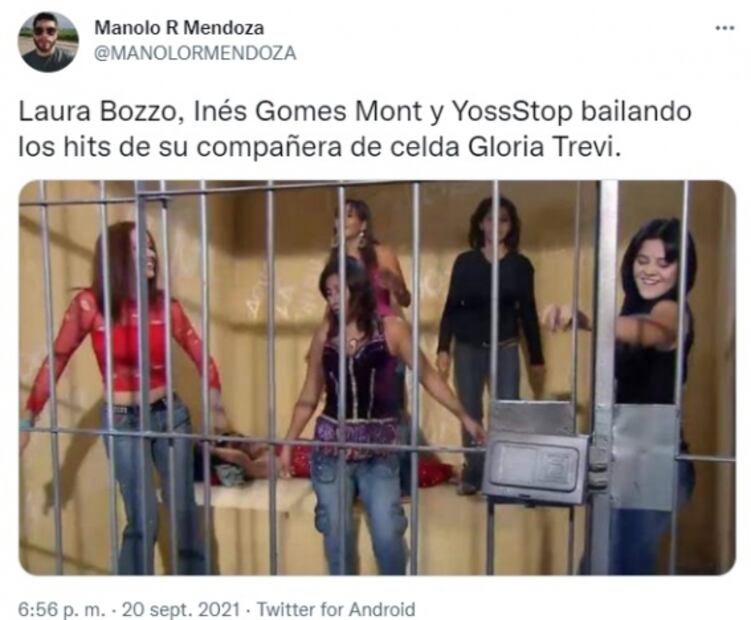Click Manolo R Mendoza's profile avatar
Screen dimensions: 751x620
pyautogui.click(x=48, y=42)
